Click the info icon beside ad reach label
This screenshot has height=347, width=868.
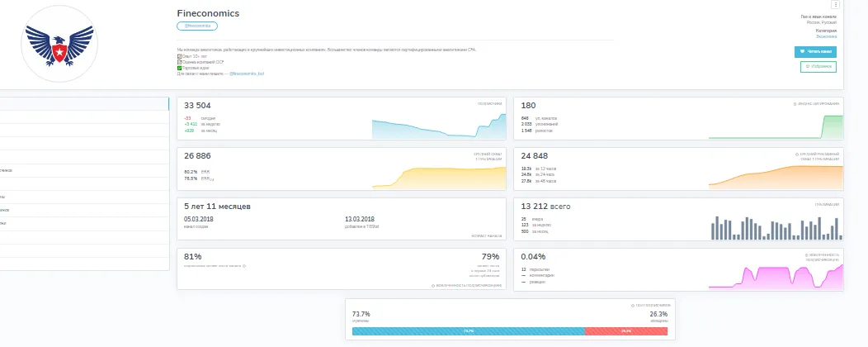pyautogui.click(x=796, y=154)
